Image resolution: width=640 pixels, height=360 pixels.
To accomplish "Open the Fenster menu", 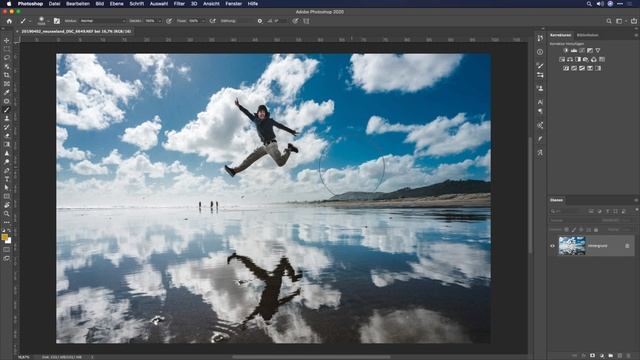I will point(233,4).
